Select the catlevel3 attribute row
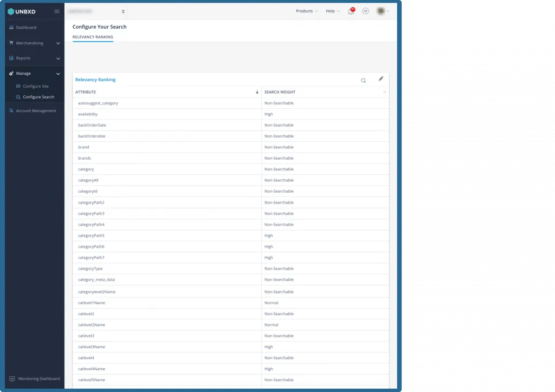Viewport: 555px width, 392px height. coord(231,336)
